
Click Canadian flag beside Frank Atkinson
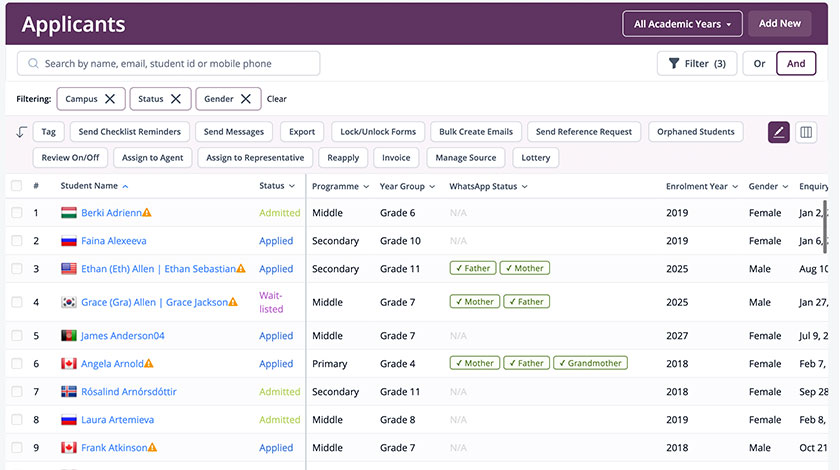(x=69, y=447)
